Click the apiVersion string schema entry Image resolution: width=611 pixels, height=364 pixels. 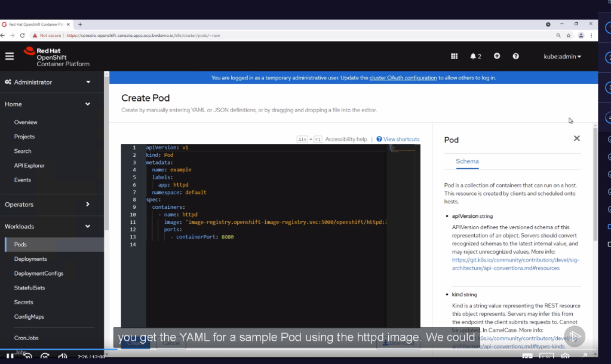pyautogui.click(x=472, y=216)
